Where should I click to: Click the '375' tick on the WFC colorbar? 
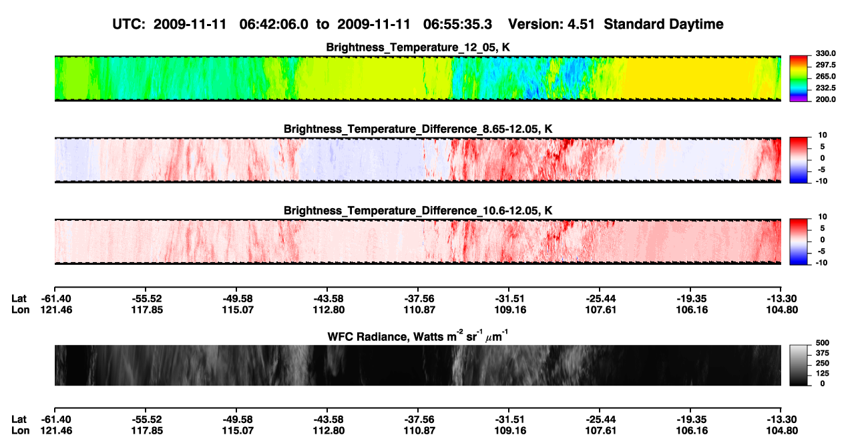coord(823,352)
